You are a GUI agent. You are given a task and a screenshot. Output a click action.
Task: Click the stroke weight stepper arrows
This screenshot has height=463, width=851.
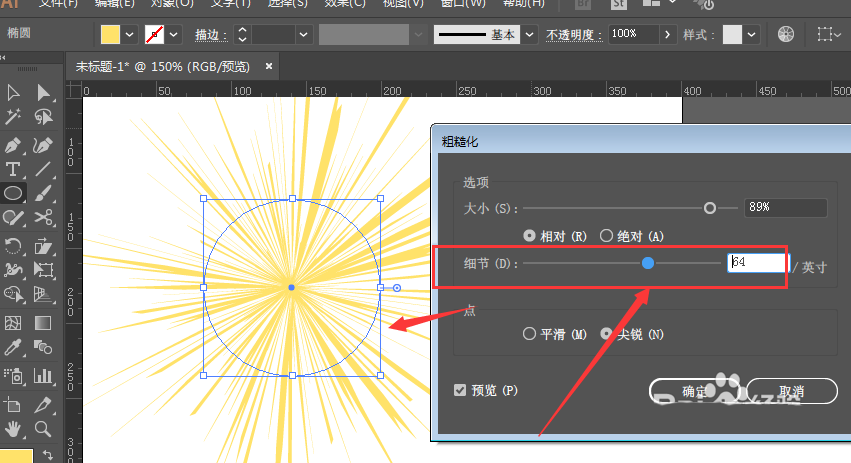coord(242,35)
